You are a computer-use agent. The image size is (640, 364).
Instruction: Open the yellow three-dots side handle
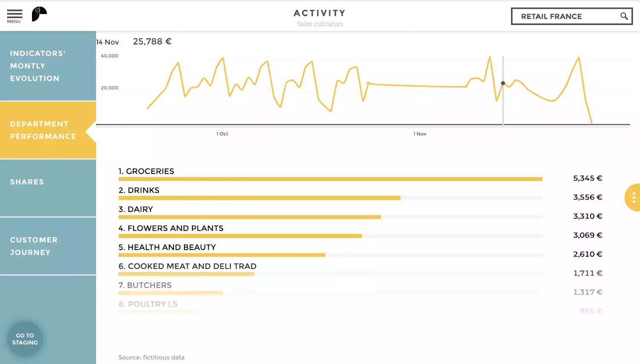click(633, 197)
